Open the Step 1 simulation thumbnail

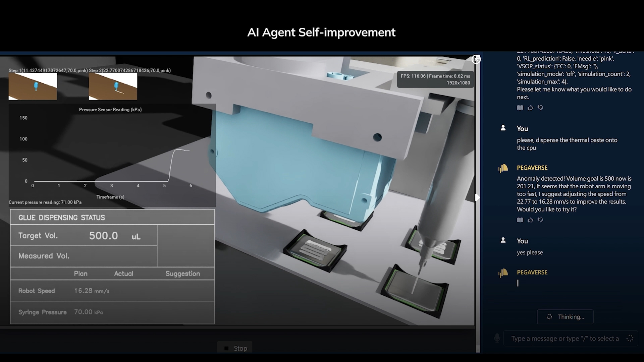point(33,86)
